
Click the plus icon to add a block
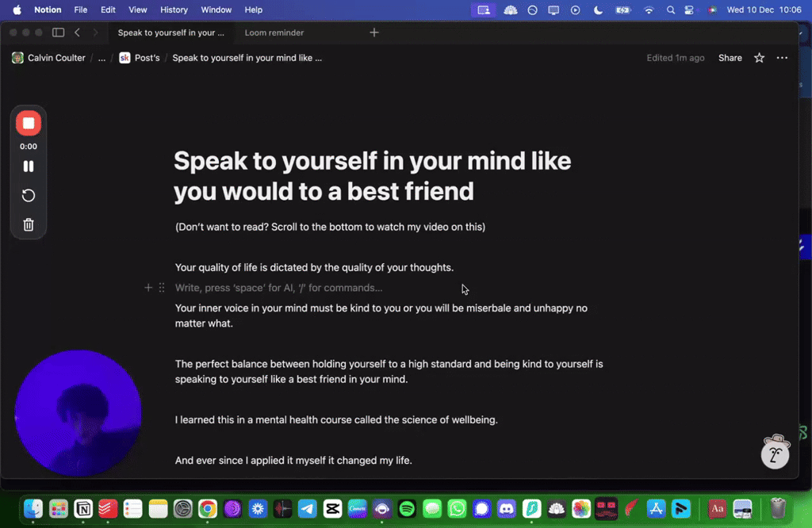(x=148, y=288)
